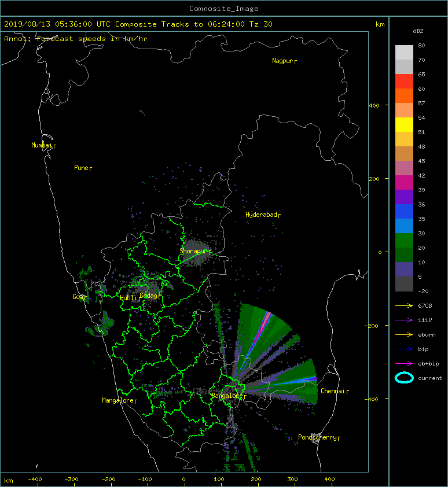Click the cyan current ellipse symbol
The width and height of the screenshot is (448, 487).
click(x=404, y=378)
